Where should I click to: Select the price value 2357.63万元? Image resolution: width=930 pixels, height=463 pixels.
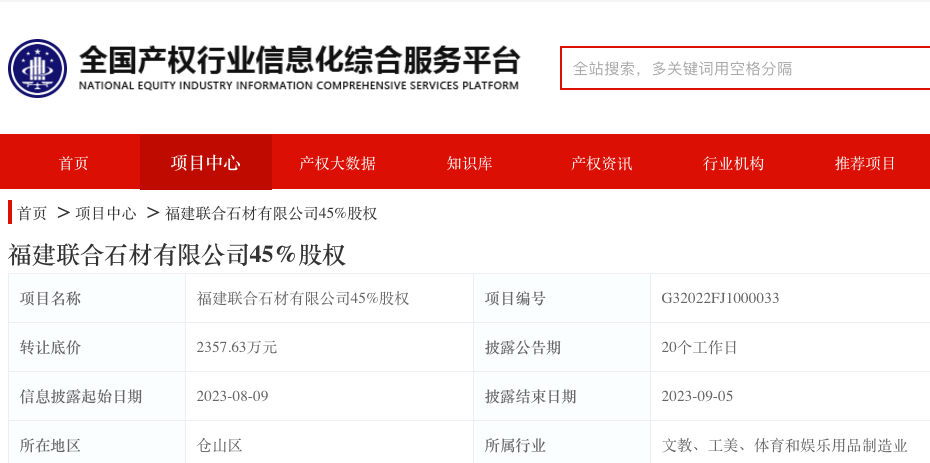tap(237, 347)
